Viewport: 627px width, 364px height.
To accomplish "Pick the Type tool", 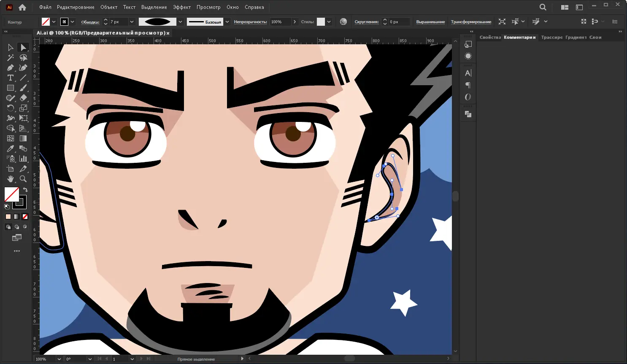I will pos(11,78).
